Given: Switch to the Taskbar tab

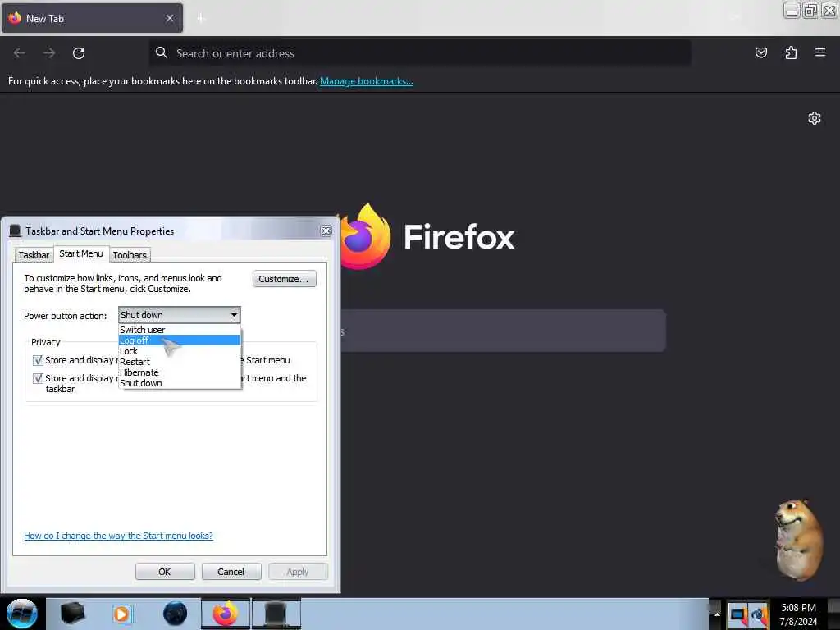Looking at the screenshot, I should tap(34, 255).
